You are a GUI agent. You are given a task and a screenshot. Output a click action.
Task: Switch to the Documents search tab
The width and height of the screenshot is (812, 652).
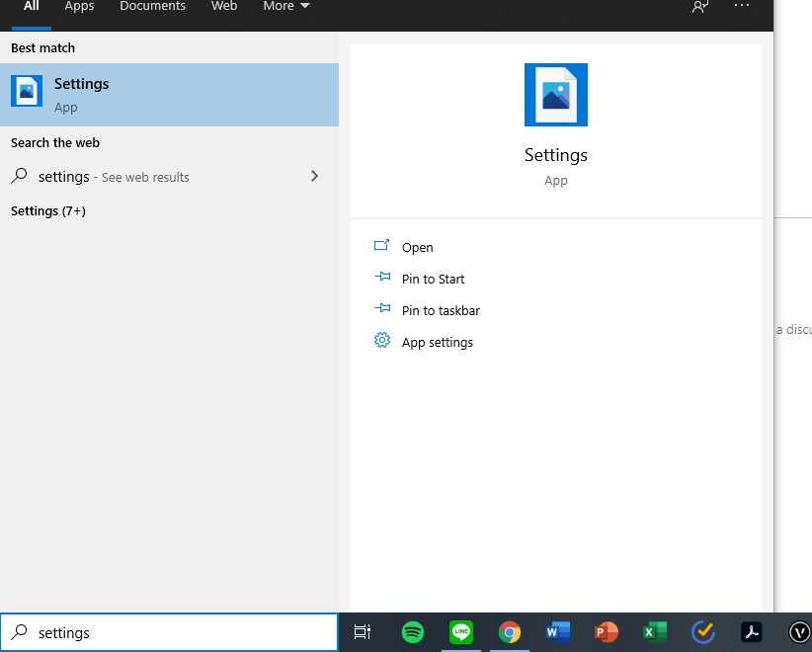pyautogui.click(x=152, y=7)
